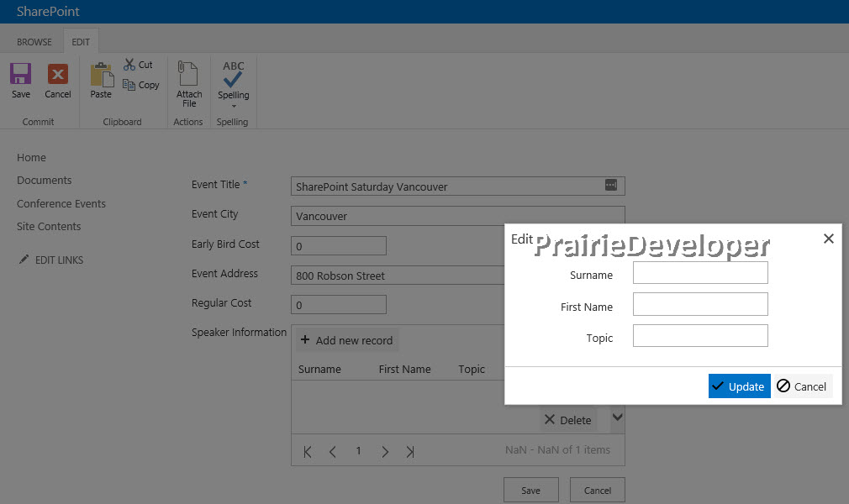849x504 pixels.
Task: Go to previous page in pager
Action: (332, 451)
